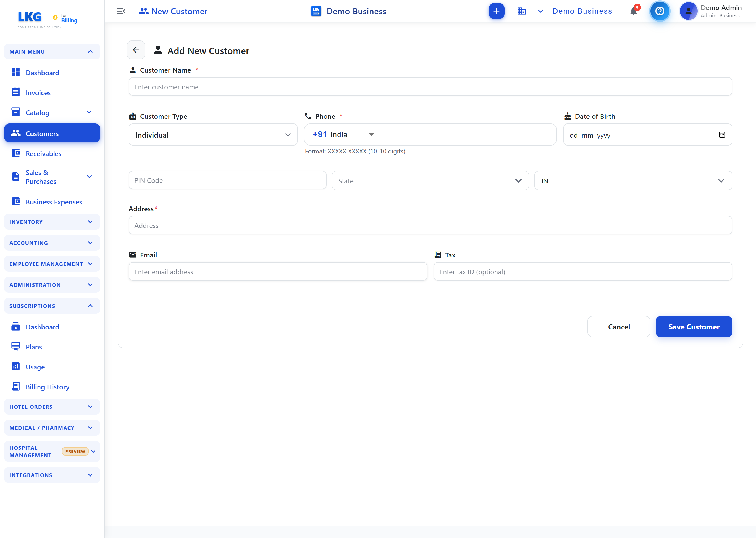The image size is (756, 538).
Task: Focus the PIN Code input field
Action: 227,180
